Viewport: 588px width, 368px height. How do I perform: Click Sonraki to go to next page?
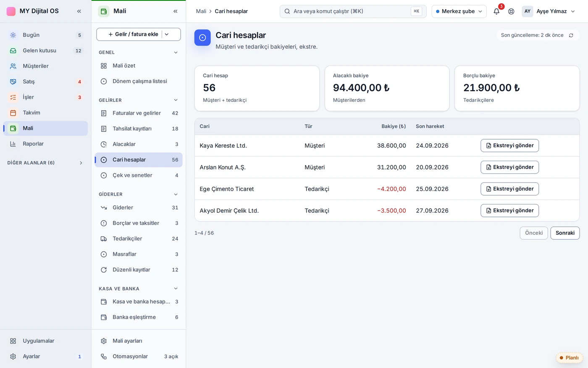[565, 233]
